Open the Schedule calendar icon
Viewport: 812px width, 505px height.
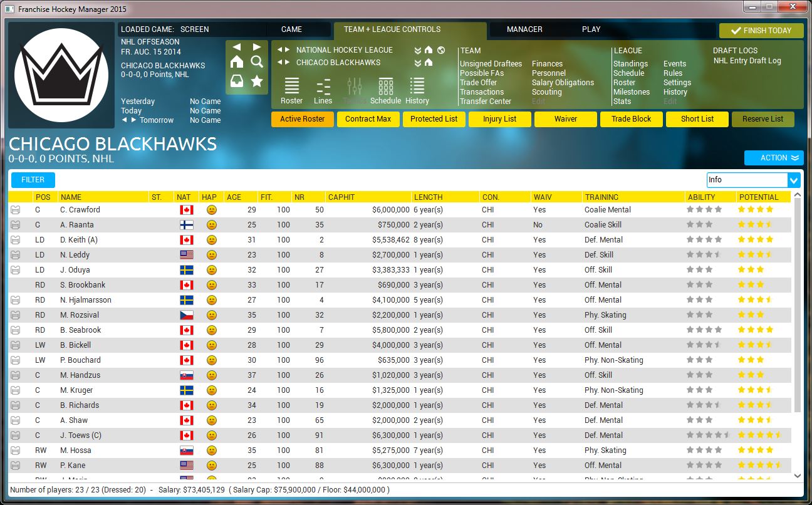385,91
